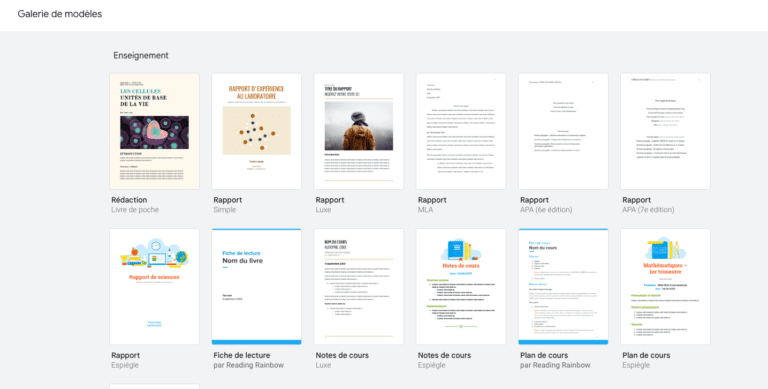Click the 'APA (6e édition)' subtitle

(546, 210)
